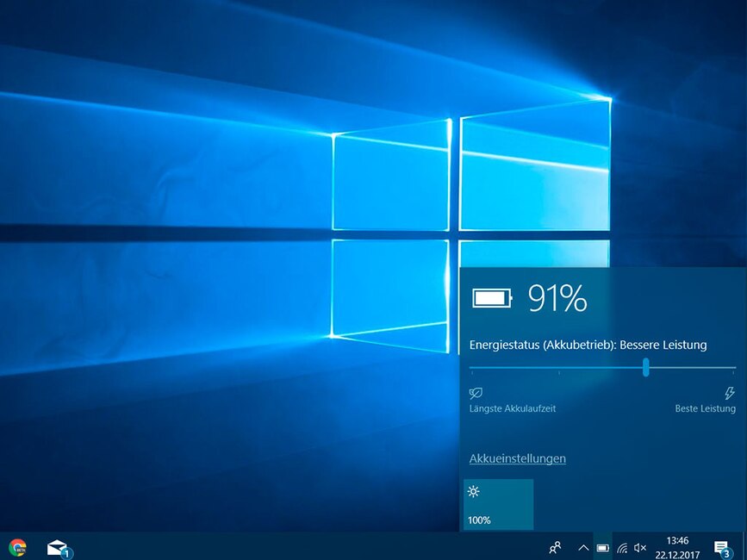The width and height of the screenshot is (747, 560).
Task: Open the People icon in the taskbar
Action: (556, 547)
